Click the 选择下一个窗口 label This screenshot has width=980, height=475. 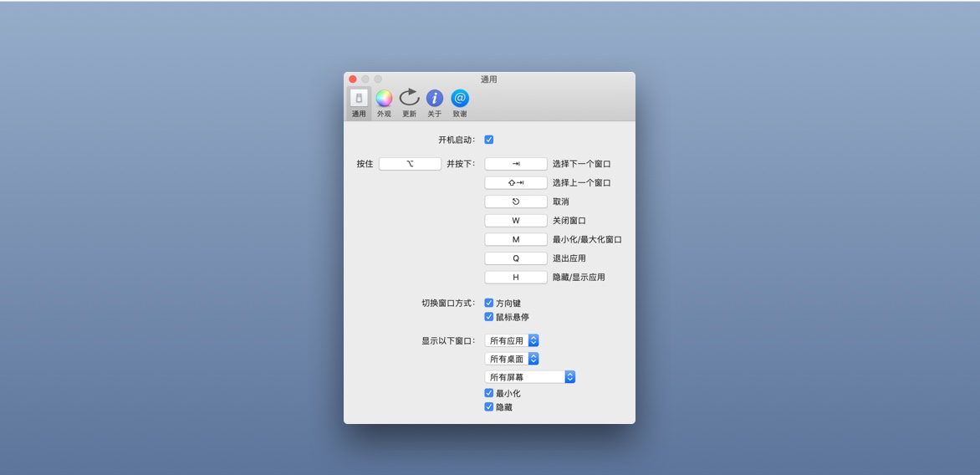point(581,165)
